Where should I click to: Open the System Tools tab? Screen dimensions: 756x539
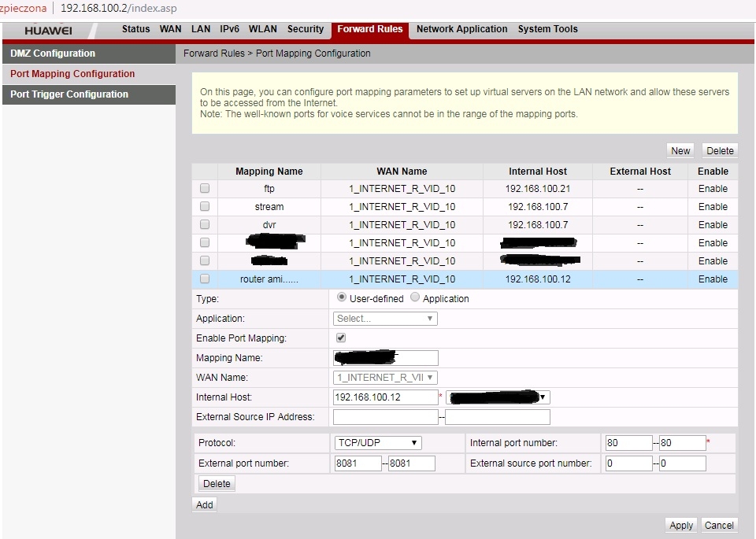(548, 29)
